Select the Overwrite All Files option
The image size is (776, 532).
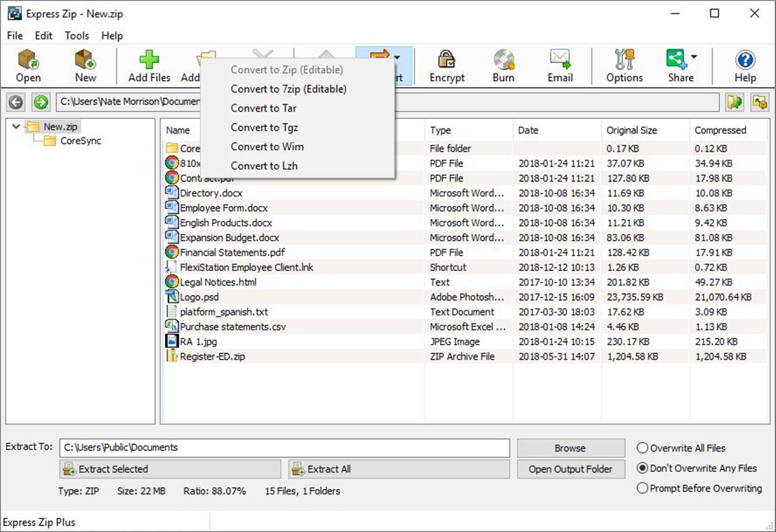click(x=641, y=448)
